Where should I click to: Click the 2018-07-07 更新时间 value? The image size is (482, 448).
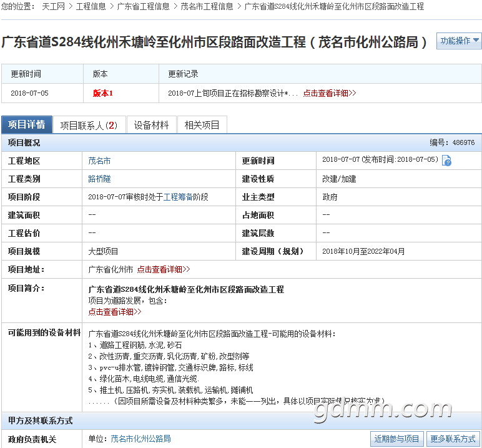pos(341,159)
